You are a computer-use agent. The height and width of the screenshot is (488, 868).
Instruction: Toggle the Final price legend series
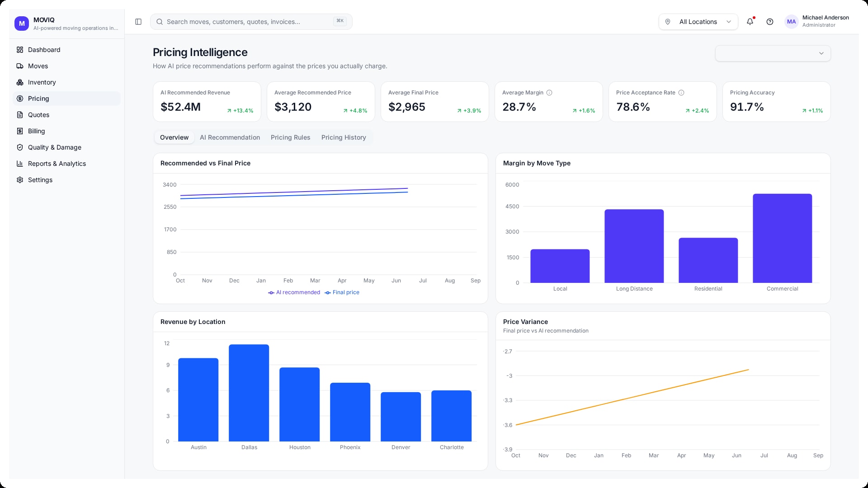pyautogui.click(x=342, y=292)
